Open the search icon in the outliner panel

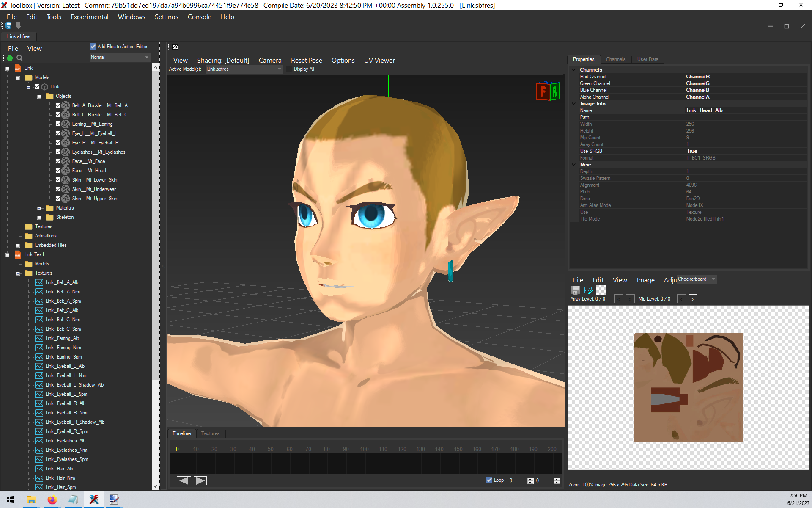[19, 58]
